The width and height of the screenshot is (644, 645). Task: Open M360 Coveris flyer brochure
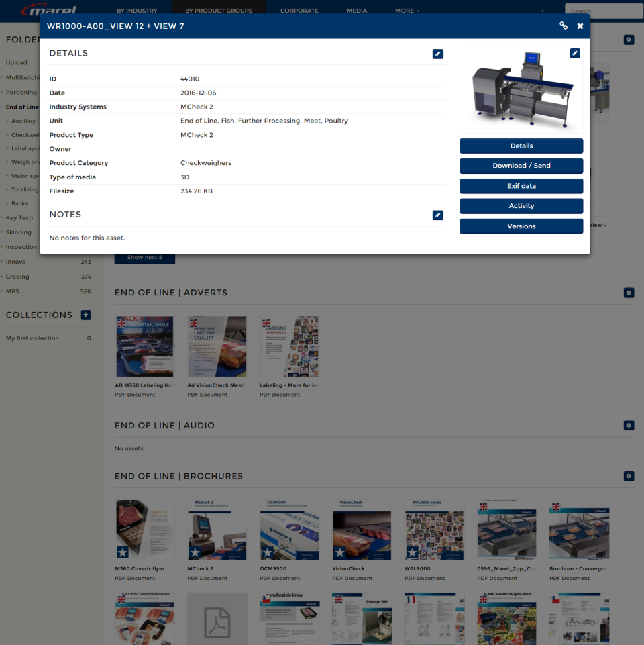click(145, 530)
